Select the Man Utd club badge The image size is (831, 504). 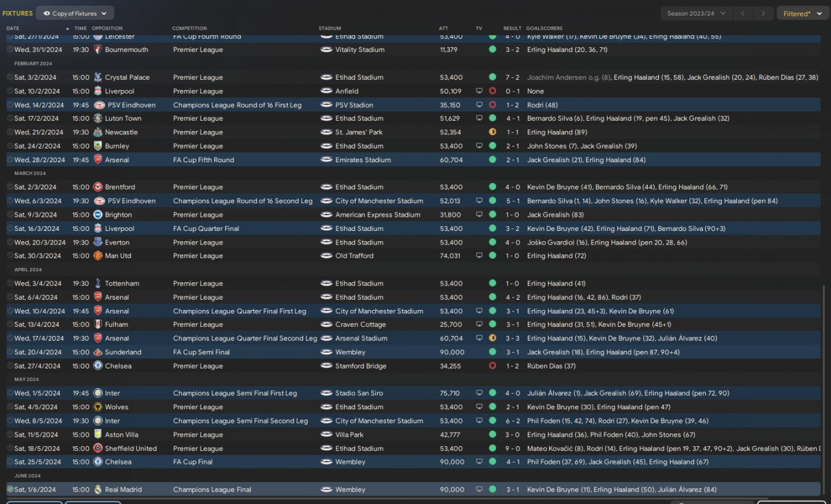pyautogui.click(x=98, y=256)
